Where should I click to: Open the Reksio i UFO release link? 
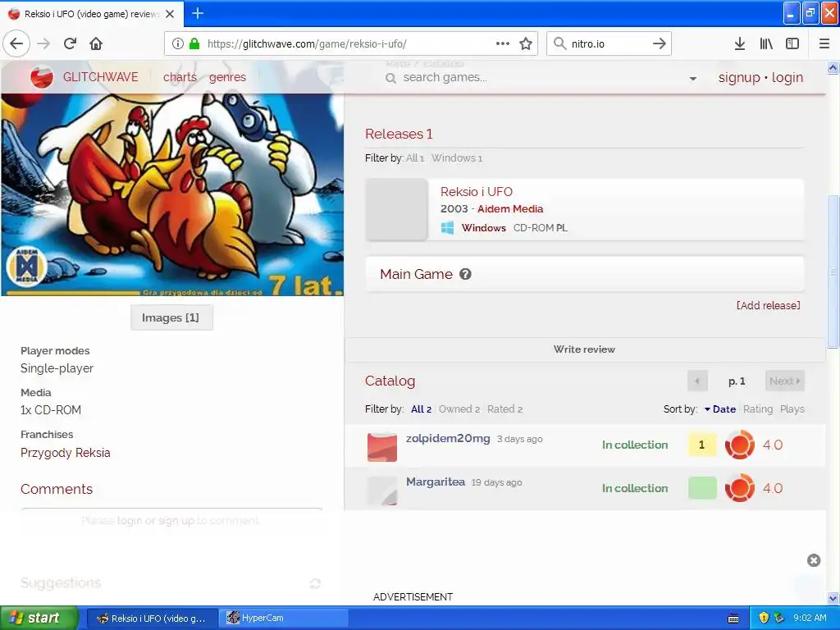pyautogui.click(x=477, y=192)
